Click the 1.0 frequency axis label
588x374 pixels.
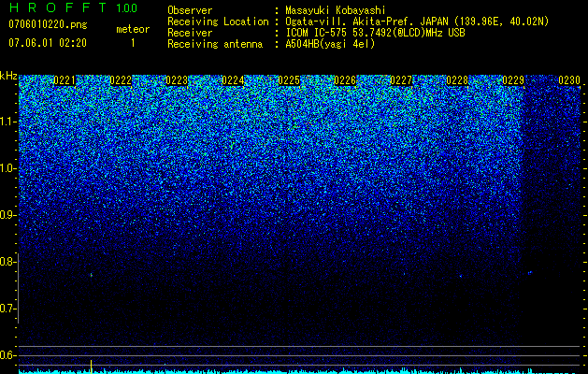(7, 168)
